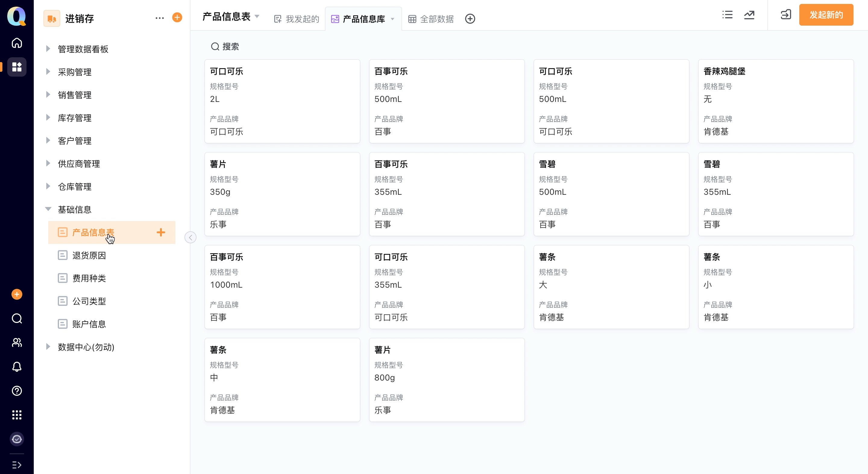Open the 薯条 中 card
Image resolution: width=868 pixels, height=474 pixels.
pos(282,380)
